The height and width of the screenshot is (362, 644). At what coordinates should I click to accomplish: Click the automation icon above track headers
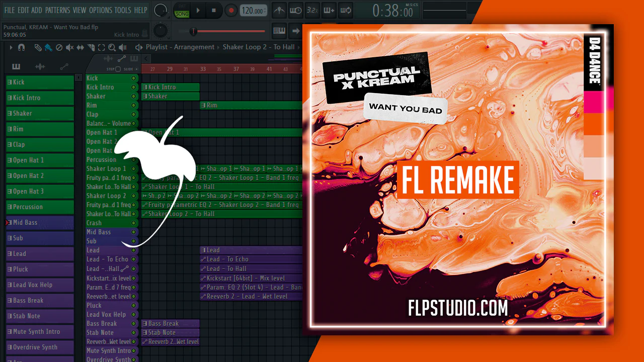pos(122,59)
